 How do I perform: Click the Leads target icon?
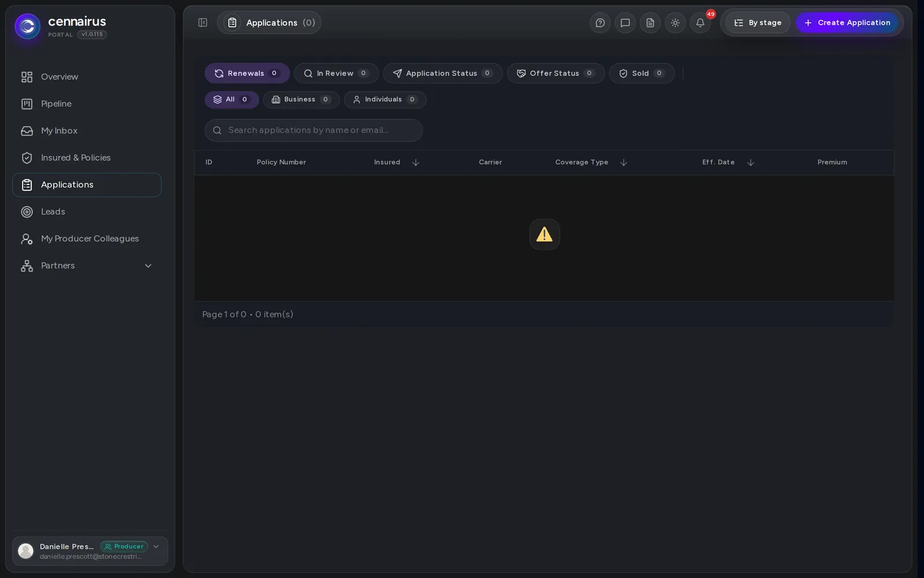pos(27,212)
